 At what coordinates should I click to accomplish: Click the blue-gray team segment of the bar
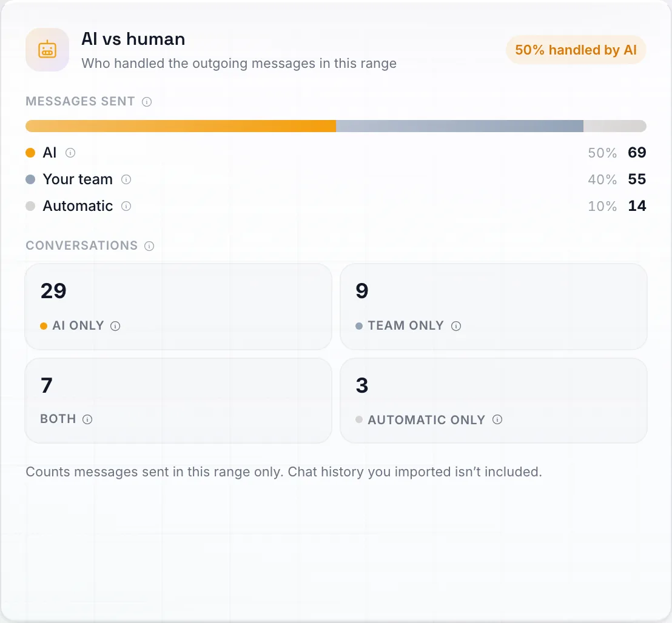point(460,126)
